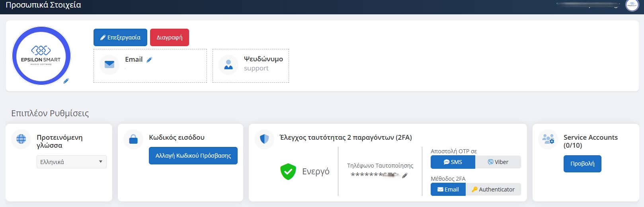Click the person icon beside Ψευδώνυμο
The width and height of the screenshot is (644, 207).
tap(228, 64)
